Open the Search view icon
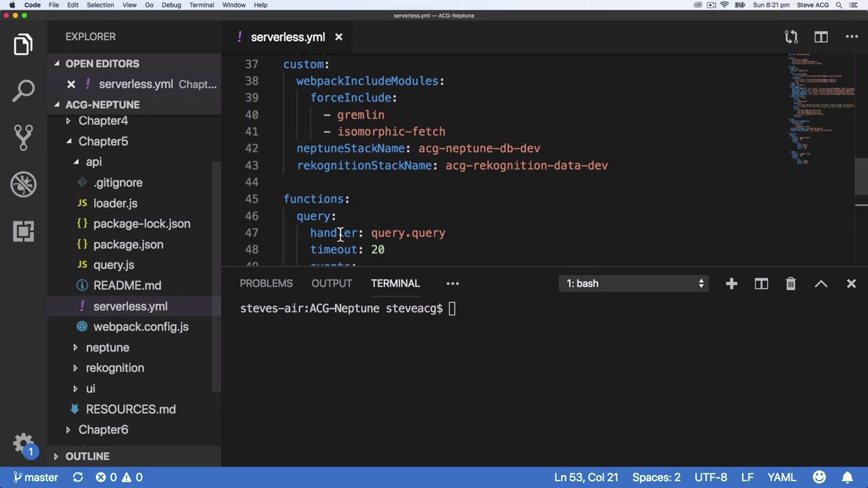 (23, 90)
